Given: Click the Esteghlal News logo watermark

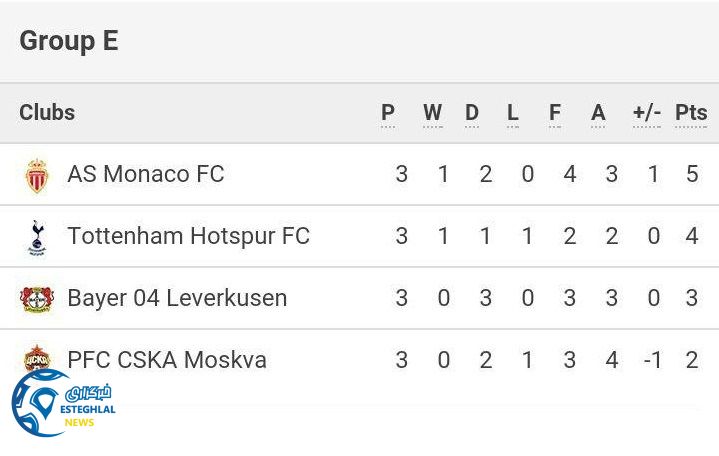Looking at the screenshot, I should tap(62, 404).
